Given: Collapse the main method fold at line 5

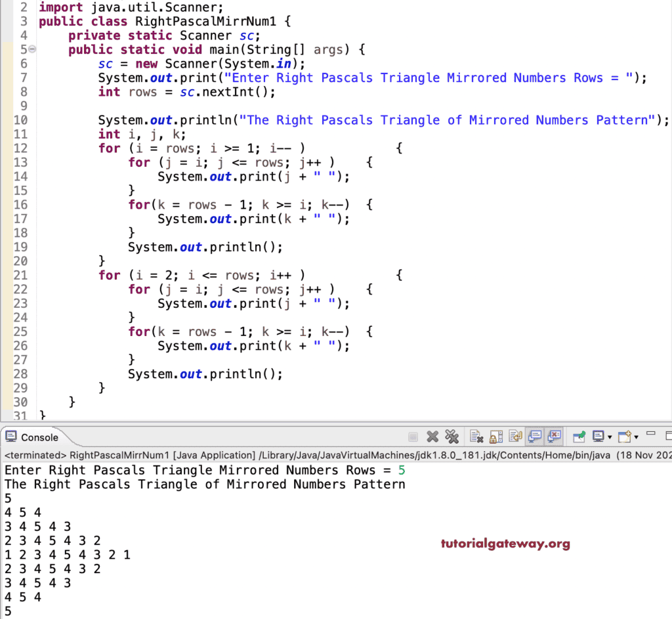Looking at the screenshot, I should click(x=31, y=49).
